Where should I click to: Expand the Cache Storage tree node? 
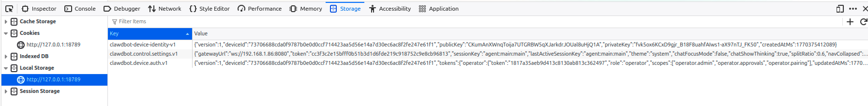[6, 22]
